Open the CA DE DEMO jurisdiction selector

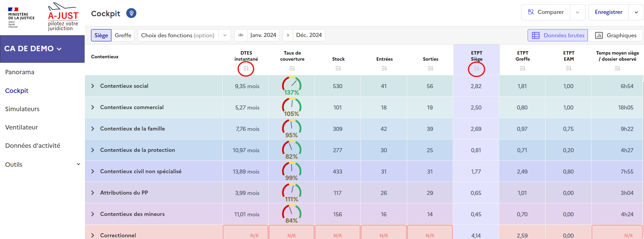[33, 49]
